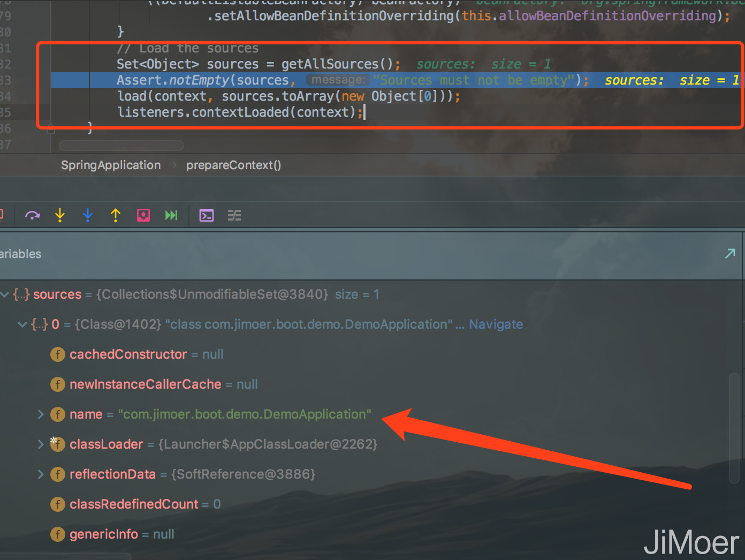Click field icon beside newInstanceCallerCache

pos(58,384)
